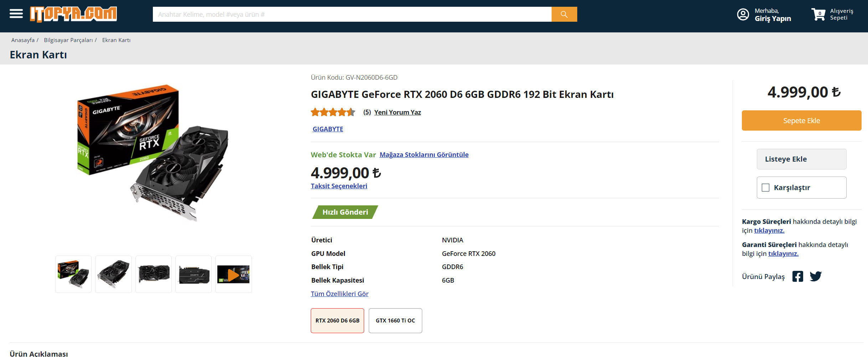Click the Alışveriş Sepeti label
The height and width of the screenshot is (357, 868).
point(842,14)
